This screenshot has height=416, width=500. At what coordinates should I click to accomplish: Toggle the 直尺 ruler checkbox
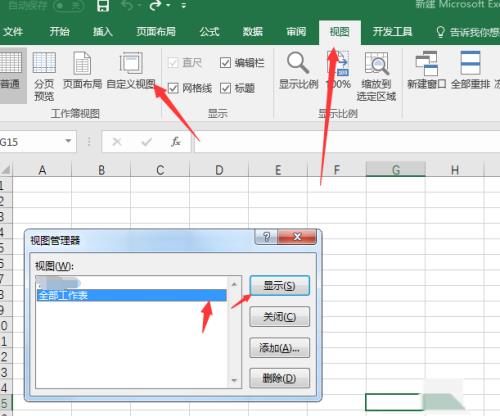tap(173, 63)
